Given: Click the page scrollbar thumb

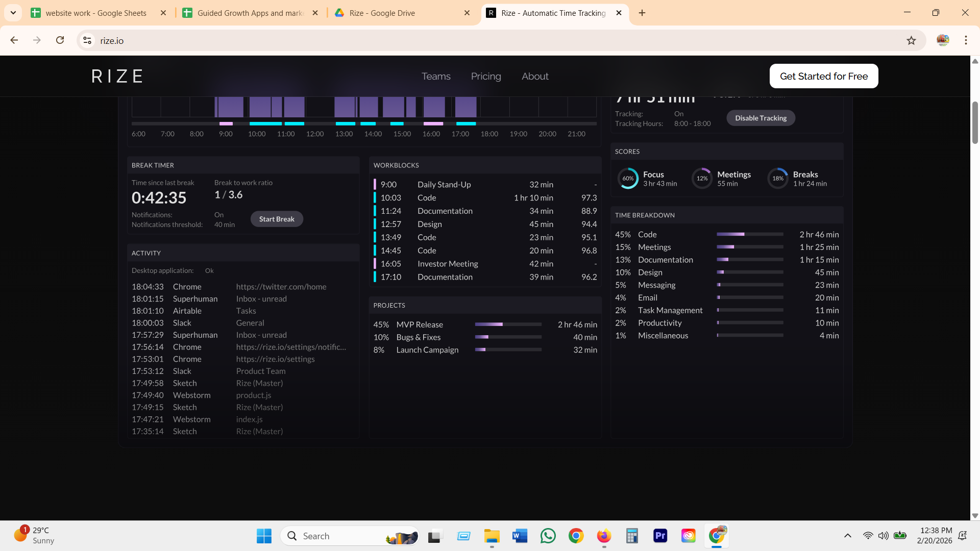Looking at the screenshot, I should (975, 122).
